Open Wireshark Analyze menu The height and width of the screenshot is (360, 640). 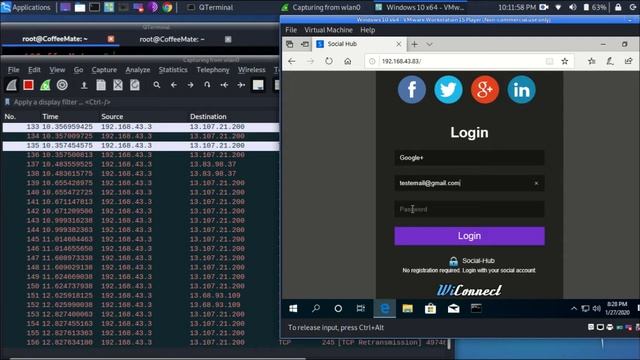click(138, 70)
